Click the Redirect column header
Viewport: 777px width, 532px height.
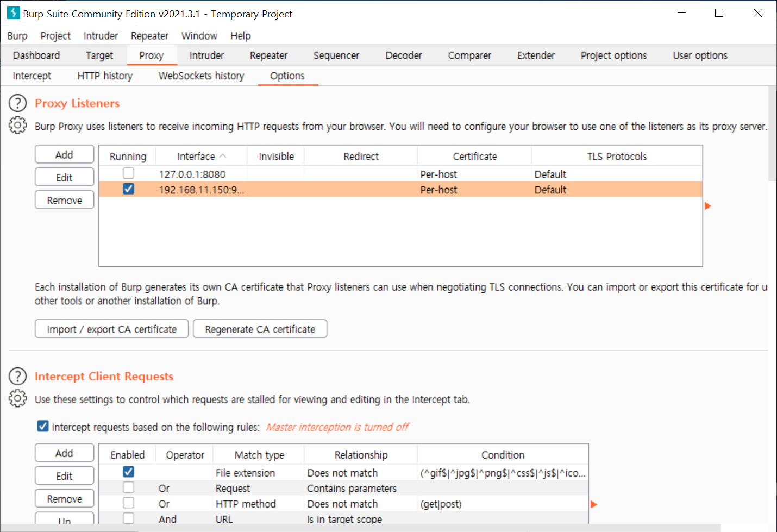coord(361,157)
